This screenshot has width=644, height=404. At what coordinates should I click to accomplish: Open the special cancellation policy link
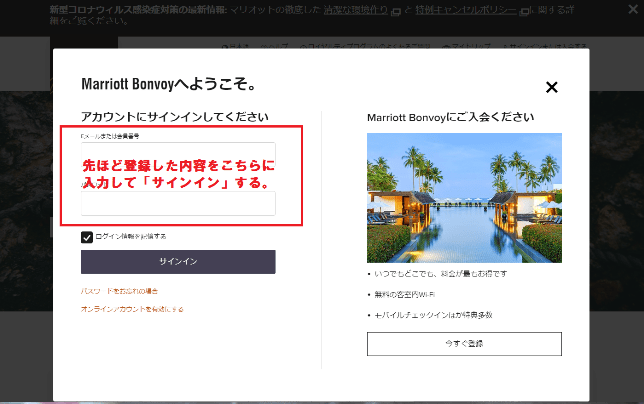(x=466, y=9)
